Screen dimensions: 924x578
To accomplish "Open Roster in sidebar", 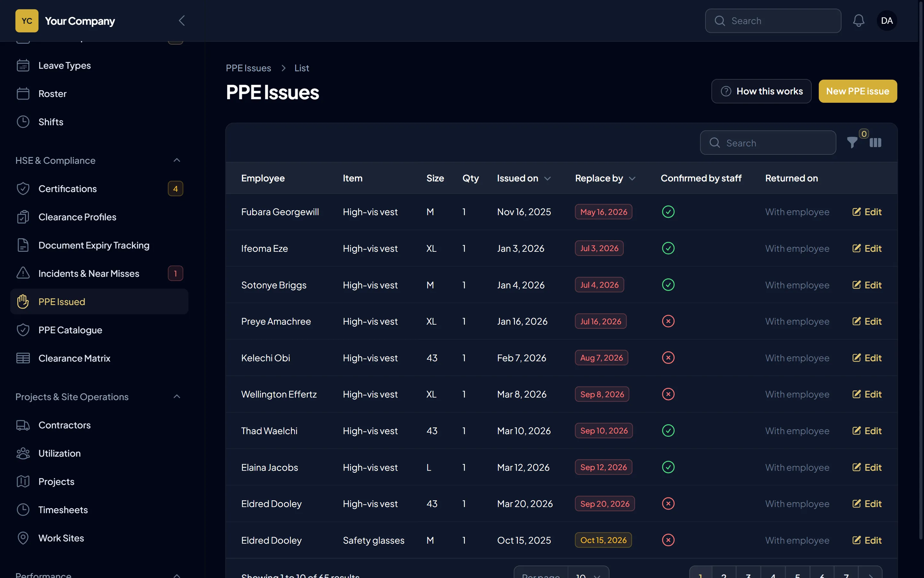I will point(99,94).
